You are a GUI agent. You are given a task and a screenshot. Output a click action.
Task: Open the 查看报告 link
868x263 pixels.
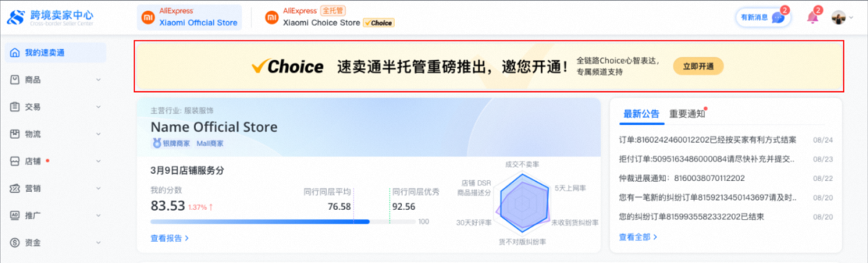169,238
